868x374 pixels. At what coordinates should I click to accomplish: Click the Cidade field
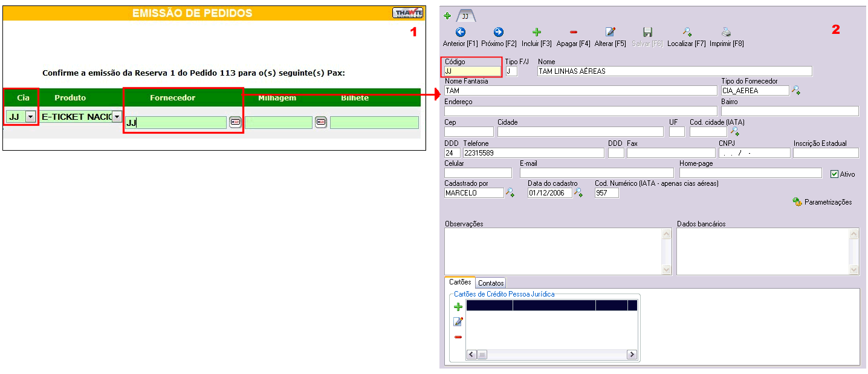coord(580,131)
